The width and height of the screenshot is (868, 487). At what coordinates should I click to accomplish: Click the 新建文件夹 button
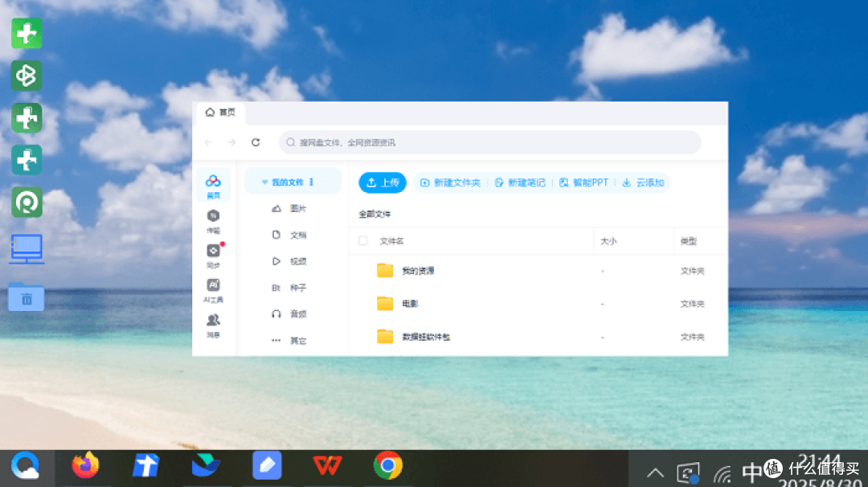click(x=451, y=182)
